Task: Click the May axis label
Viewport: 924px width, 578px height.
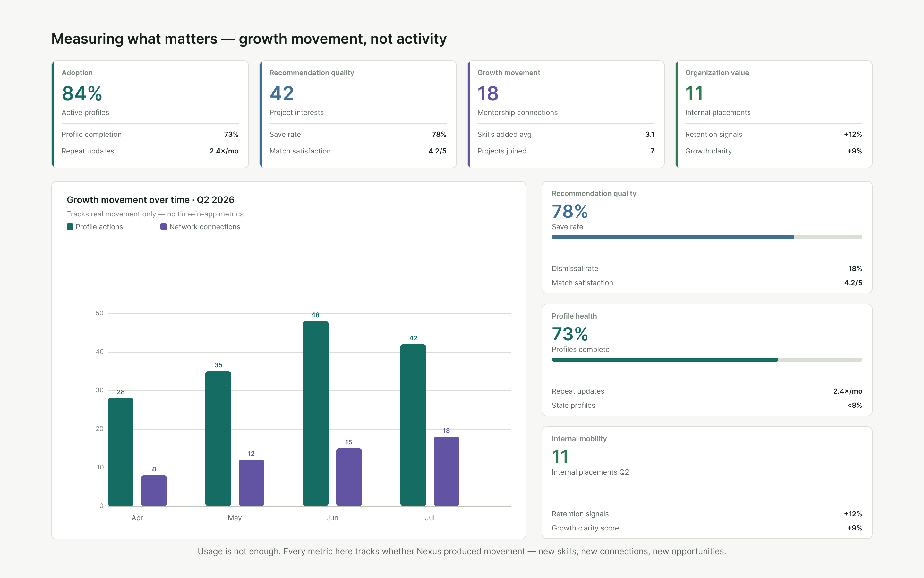Action: point(235,518)
